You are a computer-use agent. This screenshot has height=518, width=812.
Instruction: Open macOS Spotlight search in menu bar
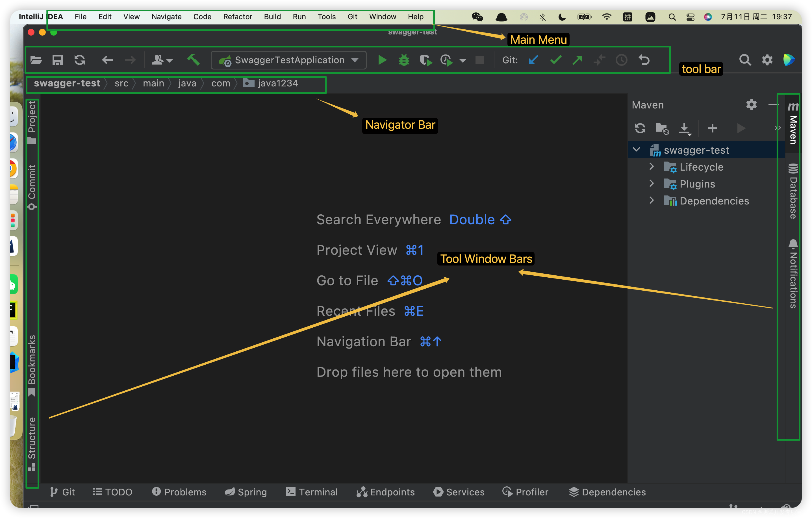point(672,17)
